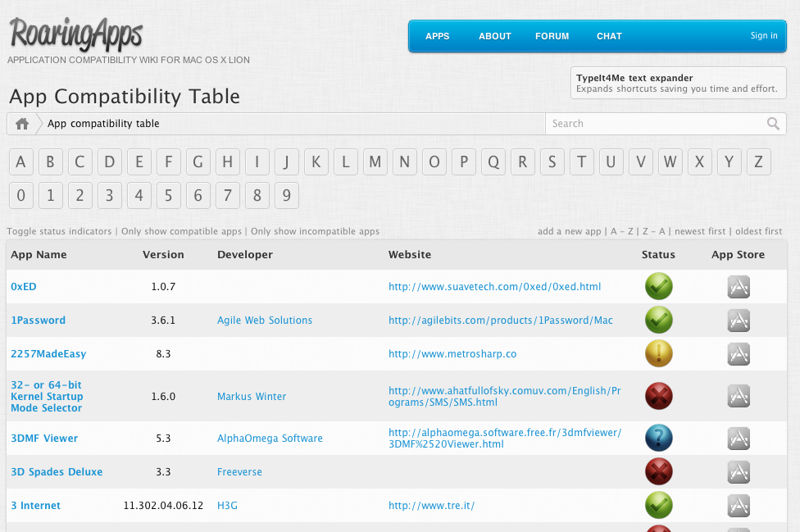Click the yellow warning status icon for 2257MadeEasy

tap(659, 353)
